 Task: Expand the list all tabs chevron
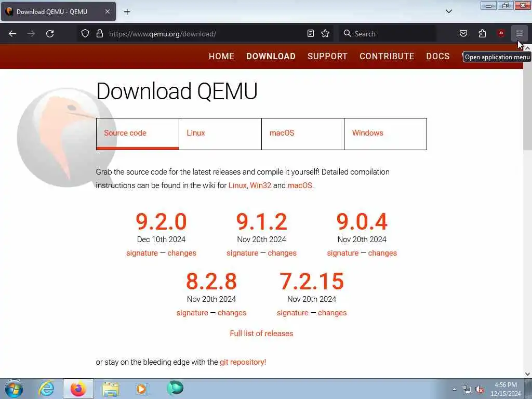tap(449, 11)
